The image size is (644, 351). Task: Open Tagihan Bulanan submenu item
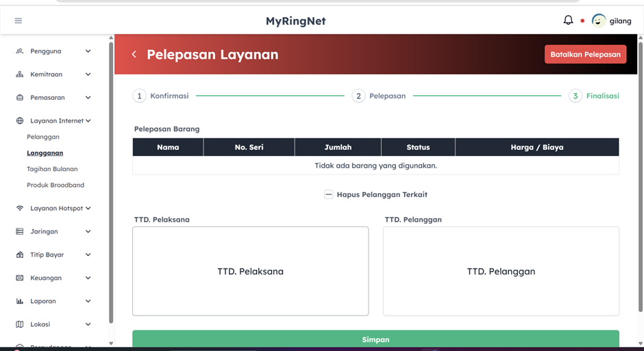pyautogui.click(x=52, y=169)
